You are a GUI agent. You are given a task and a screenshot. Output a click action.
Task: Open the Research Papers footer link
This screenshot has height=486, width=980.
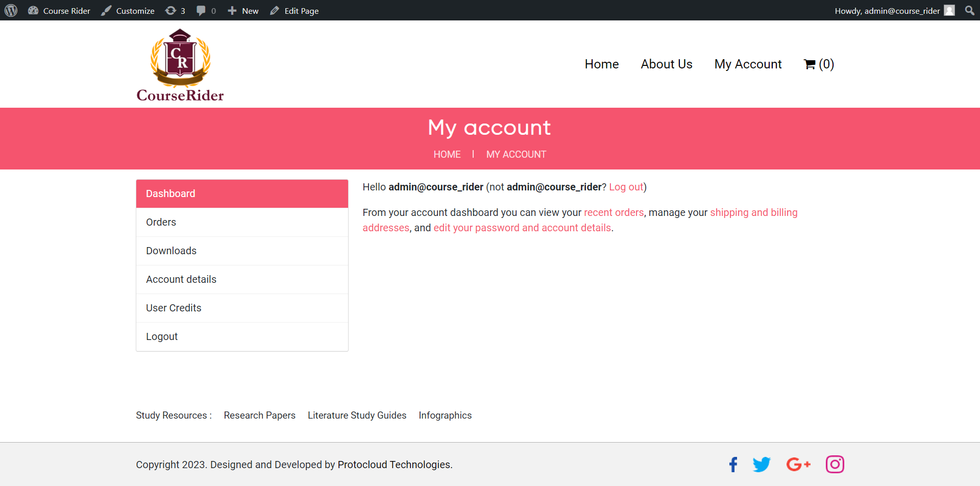click(260, 416)
